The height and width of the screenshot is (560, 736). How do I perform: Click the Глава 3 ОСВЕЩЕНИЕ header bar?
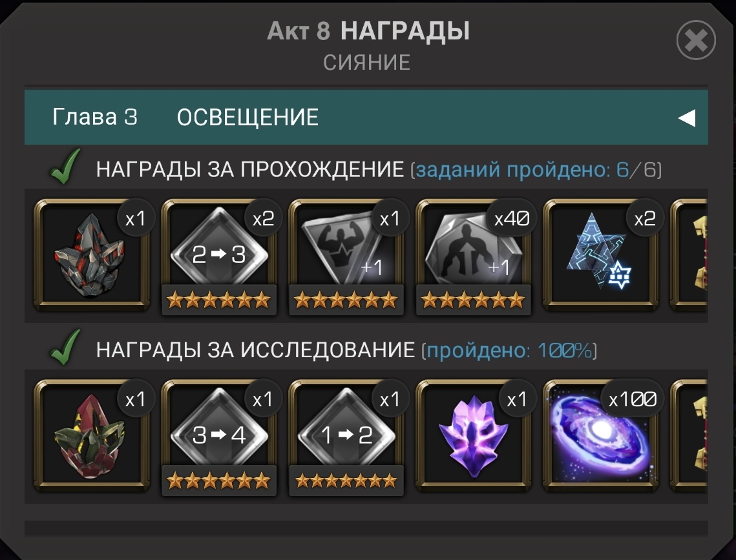366,118
